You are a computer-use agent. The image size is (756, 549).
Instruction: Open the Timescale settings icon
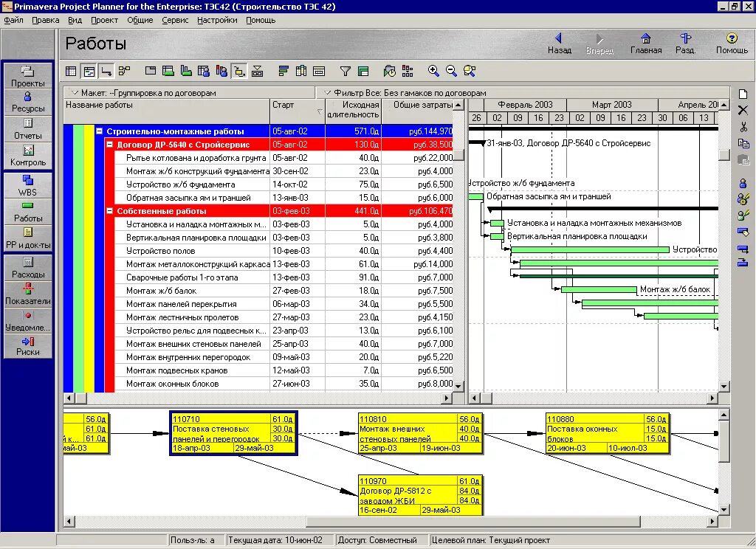pos(319,72)
